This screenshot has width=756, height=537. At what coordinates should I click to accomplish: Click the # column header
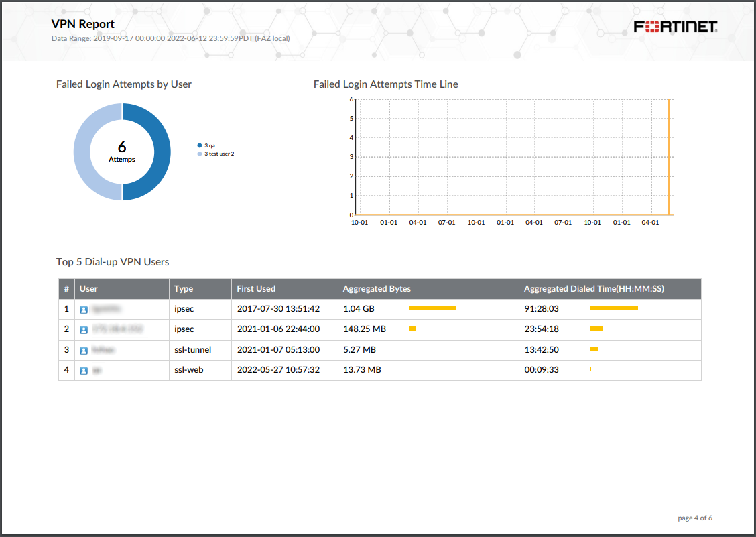tap(66, 288)
